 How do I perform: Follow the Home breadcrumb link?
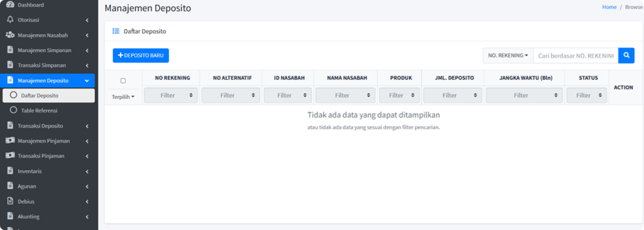tap(609, 7)
